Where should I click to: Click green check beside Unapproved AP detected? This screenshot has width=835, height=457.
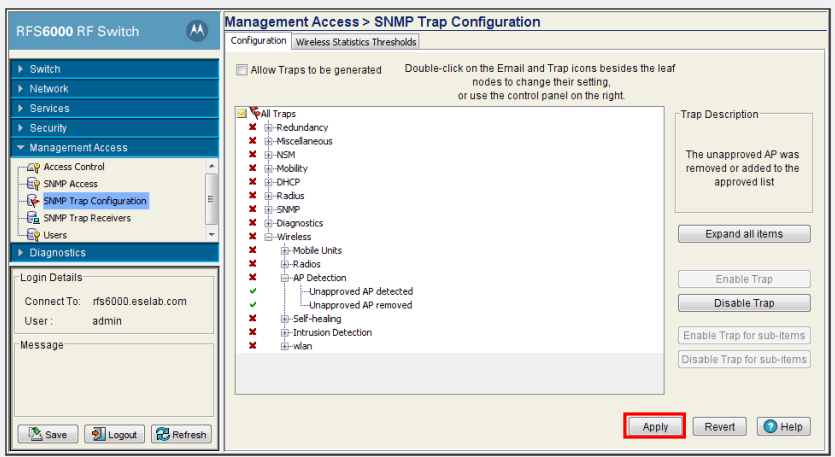[x=253, y=291]
